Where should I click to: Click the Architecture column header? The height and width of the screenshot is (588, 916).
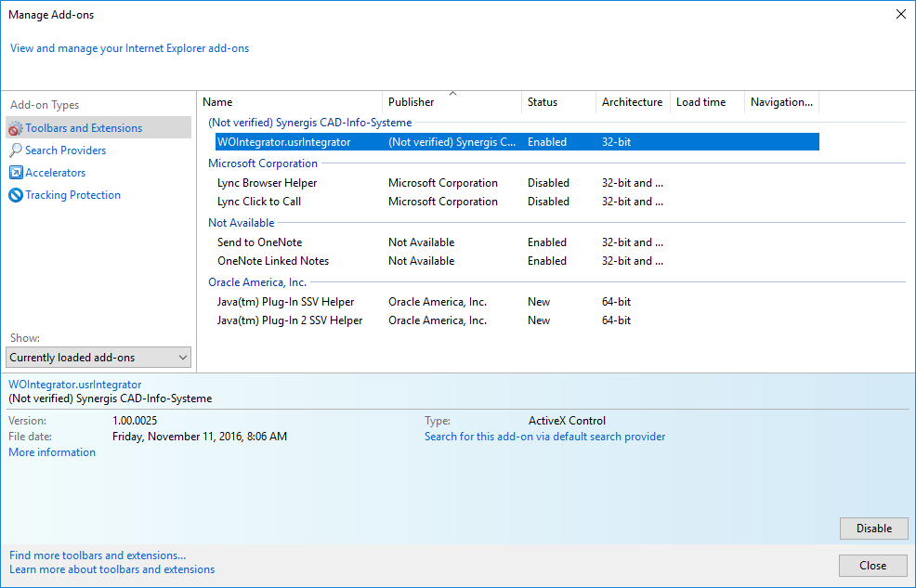(x=632, y=102)
